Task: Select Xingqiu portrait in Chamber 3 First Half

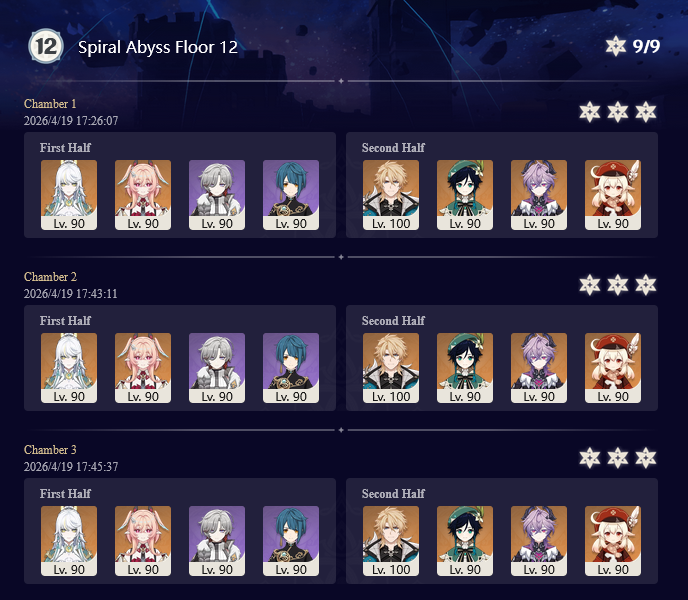Action: [x=291, y=541]
